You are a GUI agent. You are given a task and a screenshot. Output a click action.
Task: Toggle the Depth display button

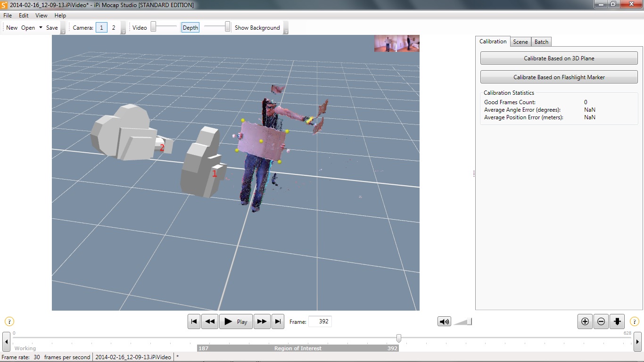(x=190, y=27)
